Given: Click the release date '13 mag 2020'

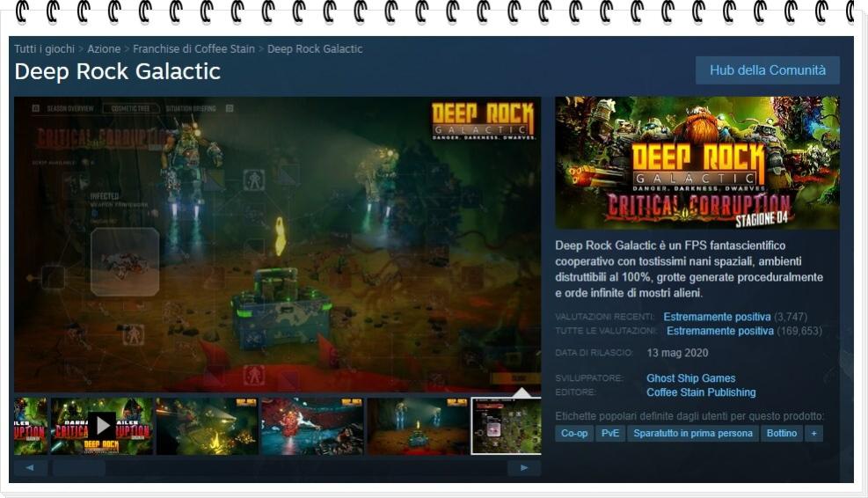Looking at the screenshot, I should (677, 353).
